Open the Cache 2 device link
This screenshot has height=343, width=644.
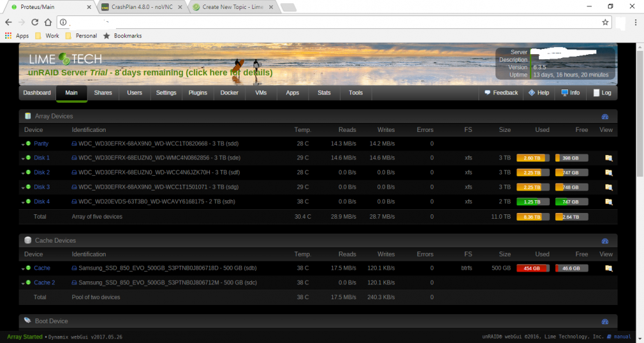coord(44,283)
